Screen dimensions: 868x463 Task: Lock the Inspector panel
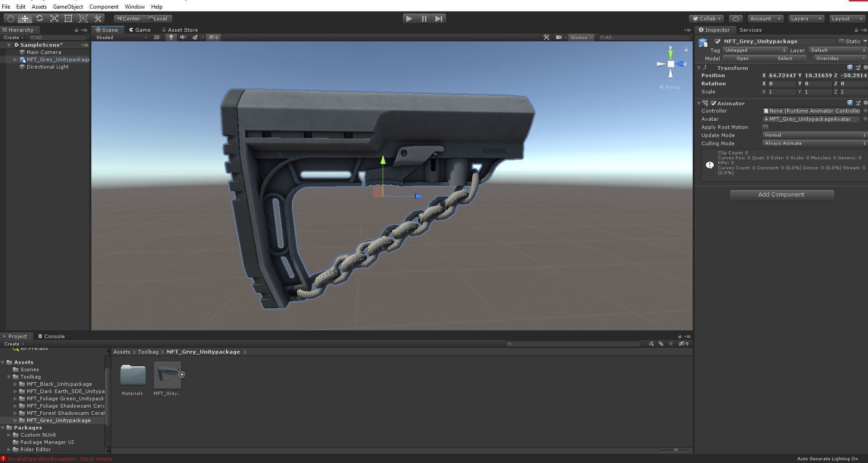coord(856,30)
